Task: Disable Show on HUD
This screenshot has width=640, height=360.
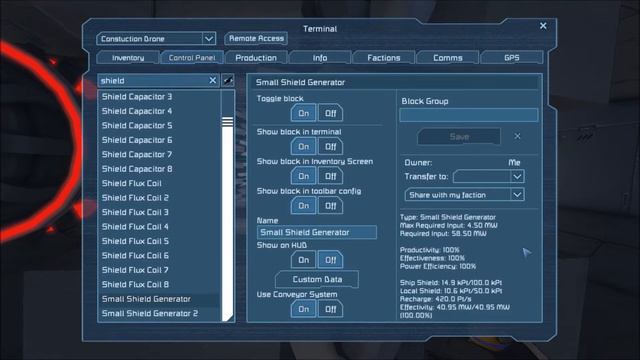Action: pos(330,260)
